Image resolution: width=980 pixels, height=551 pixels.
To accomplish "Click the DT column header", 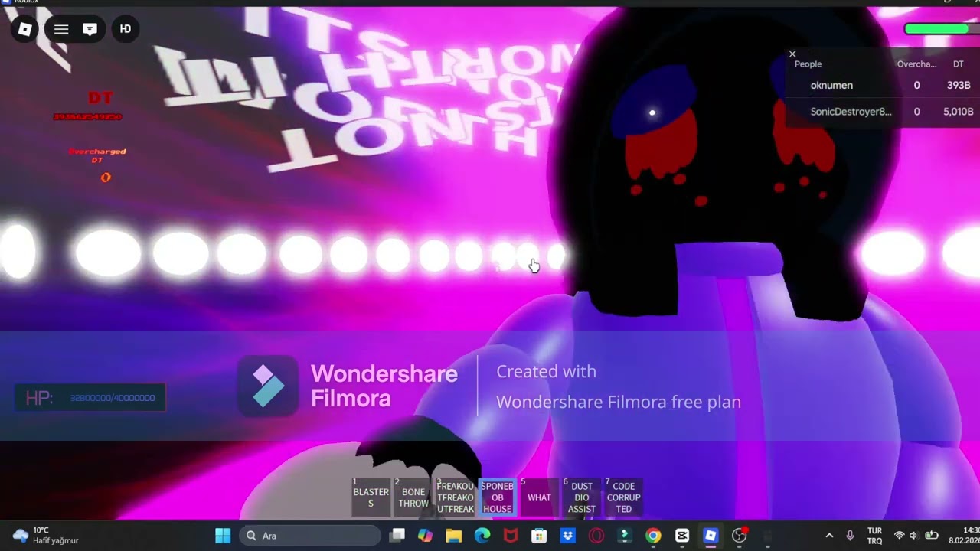I will 959,64.
